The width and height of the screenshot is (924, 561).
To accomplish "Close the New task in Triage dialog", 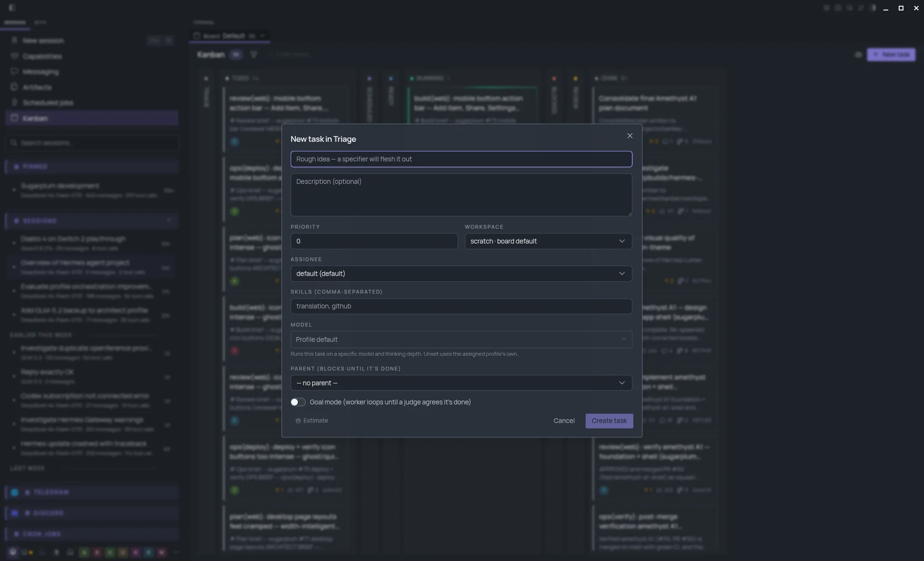I will click(x=630, y=136).
